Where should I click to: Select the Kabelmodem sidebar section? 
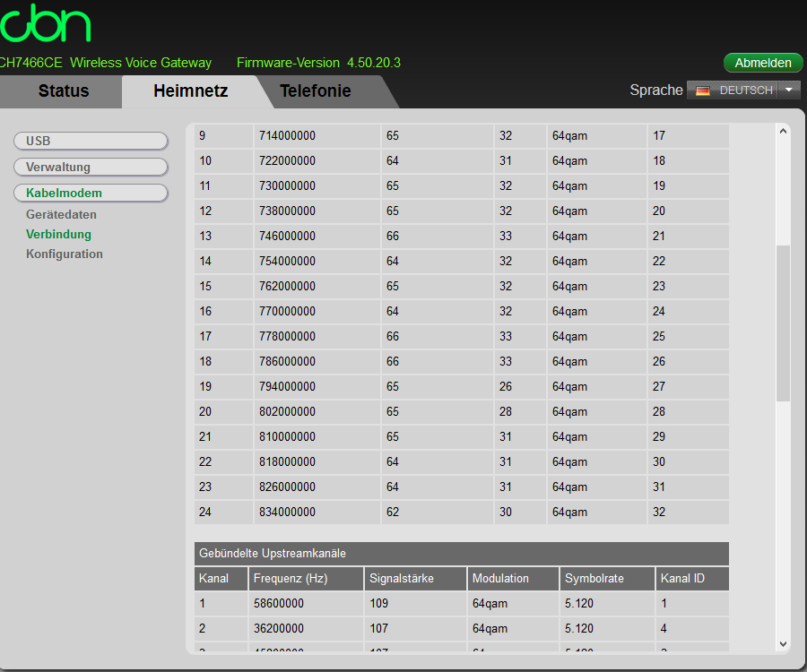tap(90, 193)
